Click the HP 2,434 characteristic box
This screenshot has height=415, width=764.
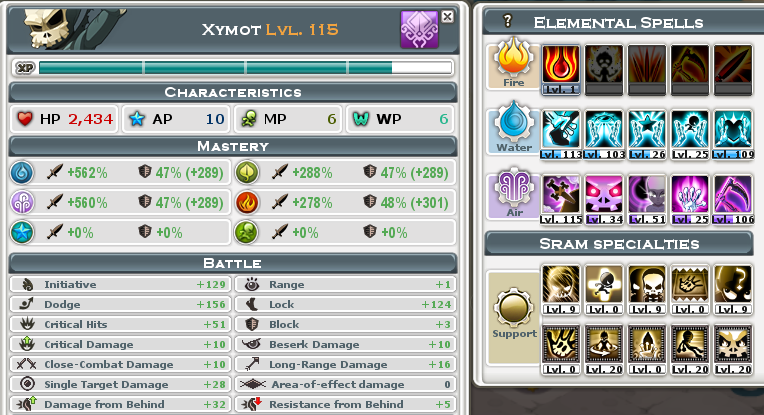pyautogui.click(x=64, y=119)
